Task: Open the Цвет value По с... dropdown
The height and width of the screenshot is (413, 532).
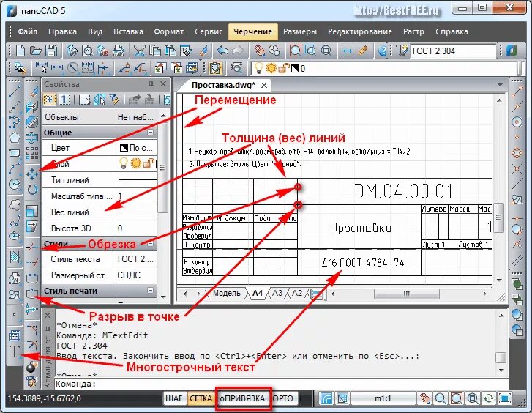Action: [137, 148]
